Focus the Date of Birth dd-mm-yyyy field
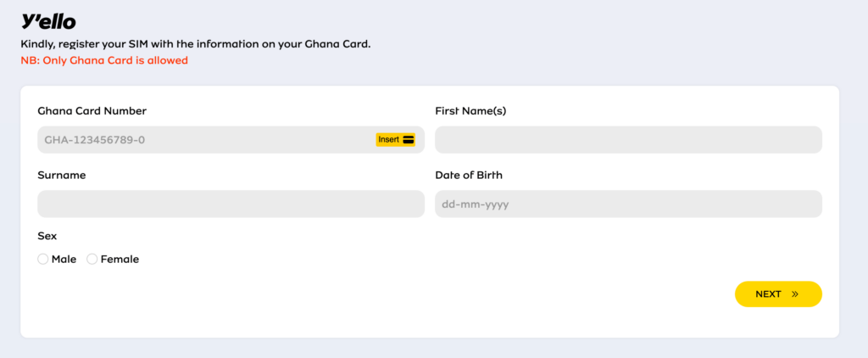868x358 pixels. tap(628, 204)
